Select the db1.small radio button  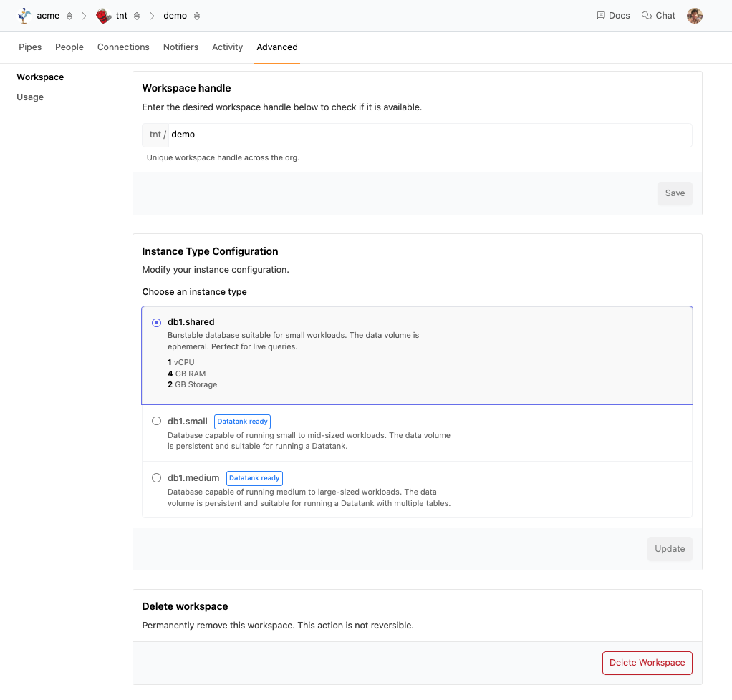click(x=156, y=422)
